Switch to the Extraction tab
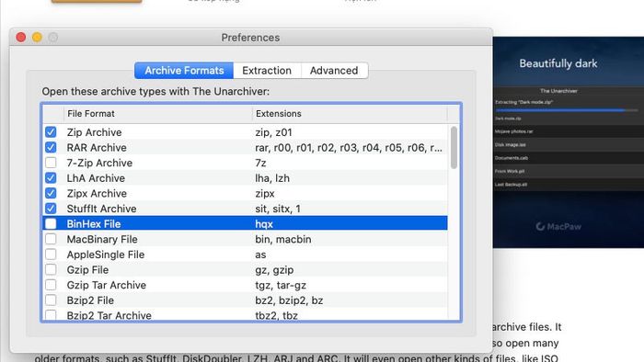Screen dimensions: 644x362 (267, 71)
